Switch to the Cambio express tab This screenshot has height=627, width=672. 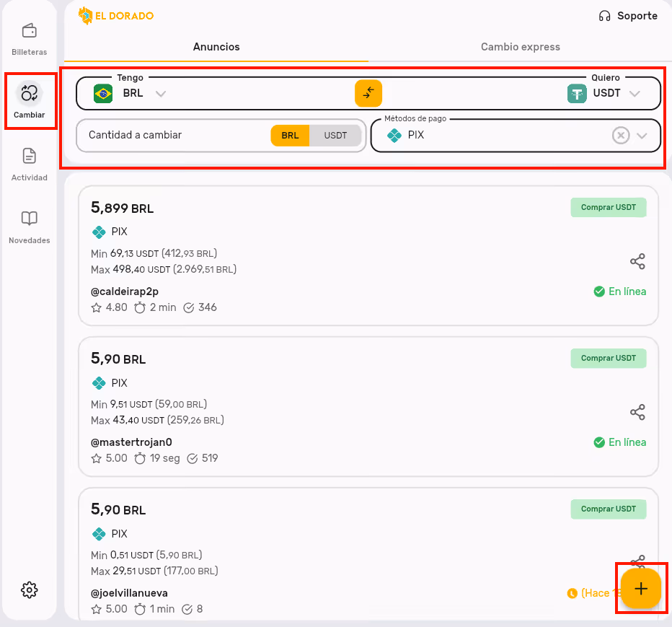(x=521, y=47)
